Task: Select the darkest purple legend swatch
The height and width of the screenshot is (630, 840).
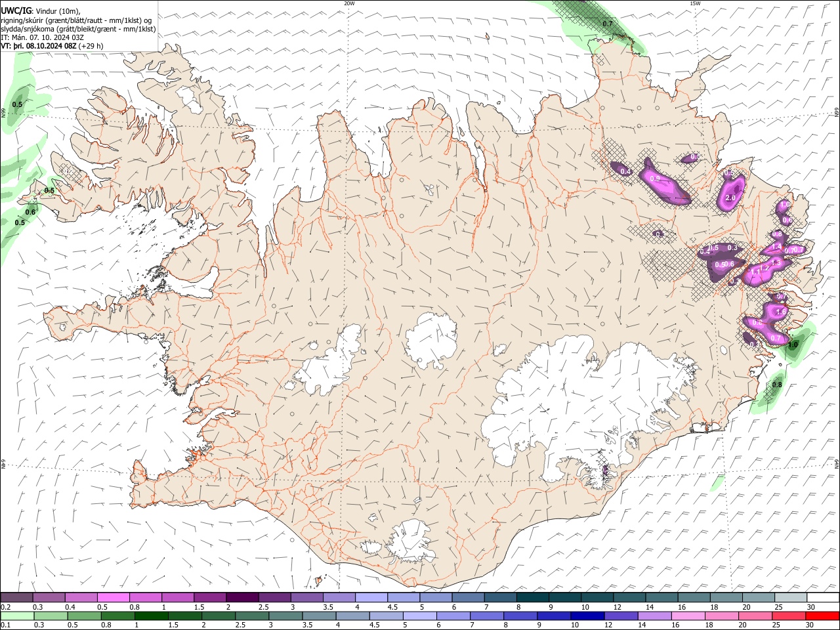Action: 242,597
